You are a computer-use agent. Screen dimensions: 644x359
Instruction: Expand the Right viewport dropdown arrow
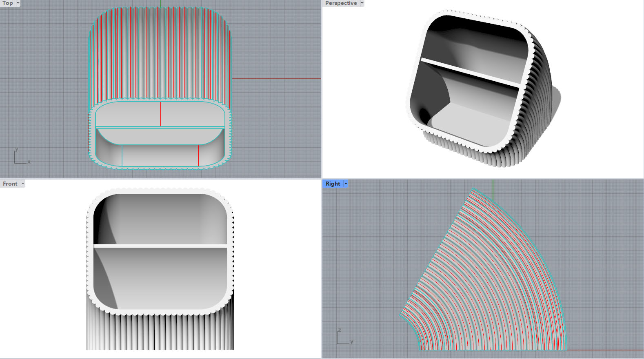point(346,184)
